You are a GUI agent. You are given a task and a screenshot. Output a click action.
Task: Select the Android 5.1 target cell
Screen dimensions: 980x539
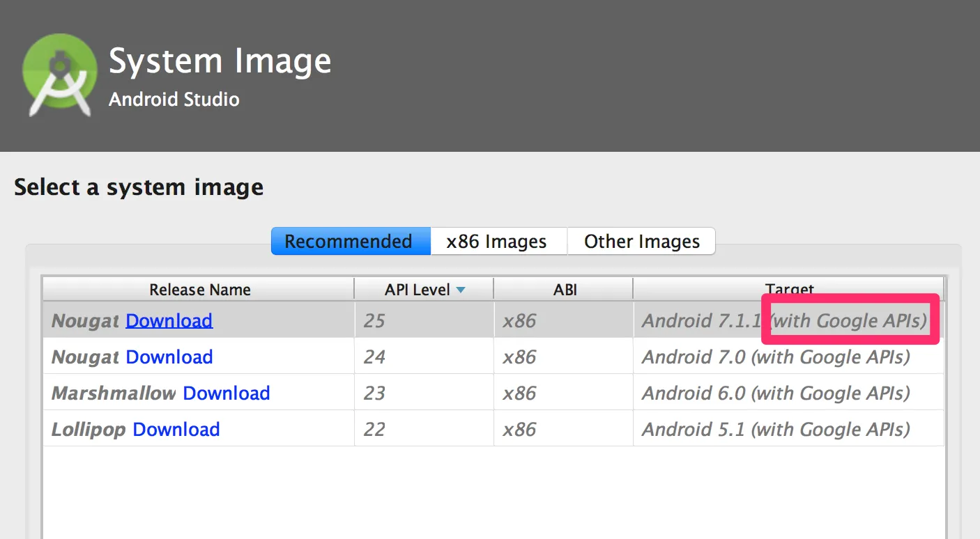[788, 429]
